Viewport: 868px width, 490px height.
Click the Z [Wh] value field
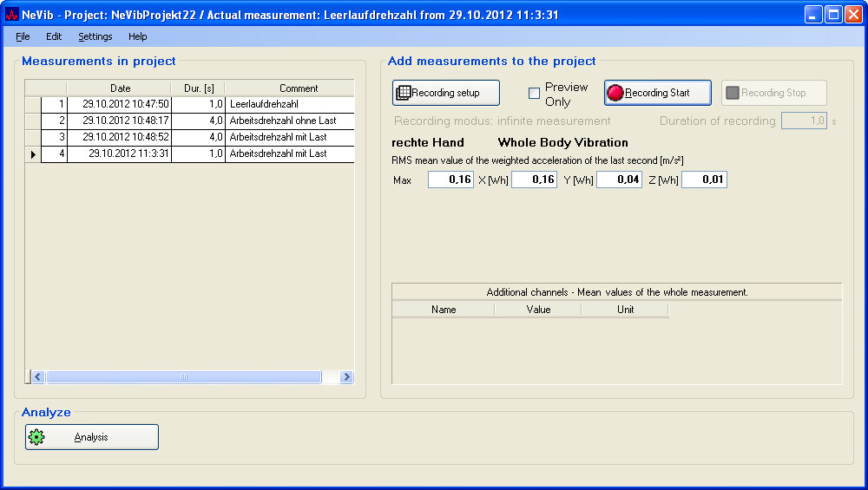click(704, 180)
